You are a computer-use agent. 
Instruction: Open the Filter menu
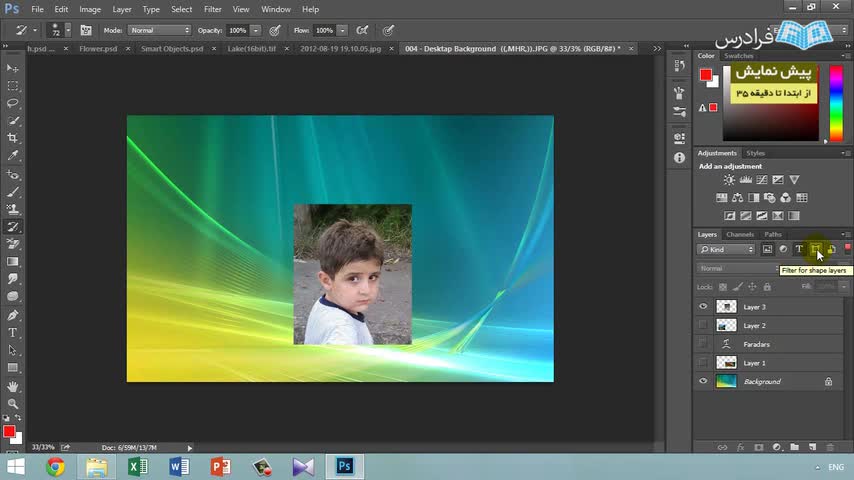[212, 9]
